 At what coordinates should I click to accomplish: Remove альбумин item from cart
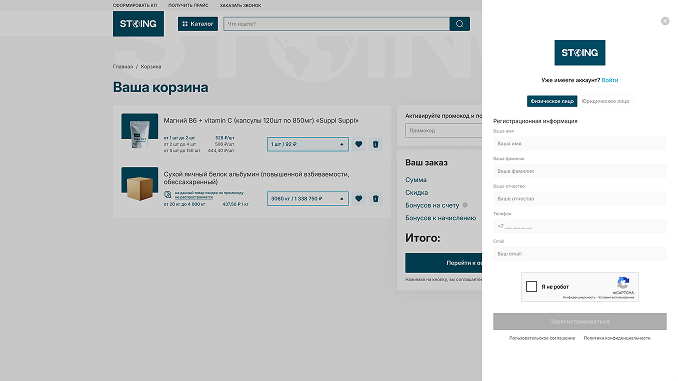click(x=375, y=199)
